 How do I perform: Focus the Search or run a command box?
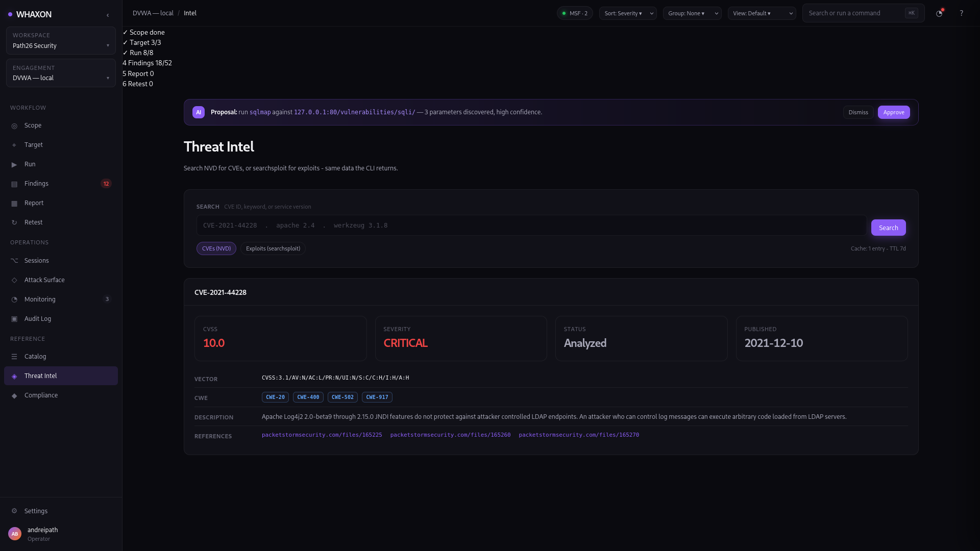point(863,13)
